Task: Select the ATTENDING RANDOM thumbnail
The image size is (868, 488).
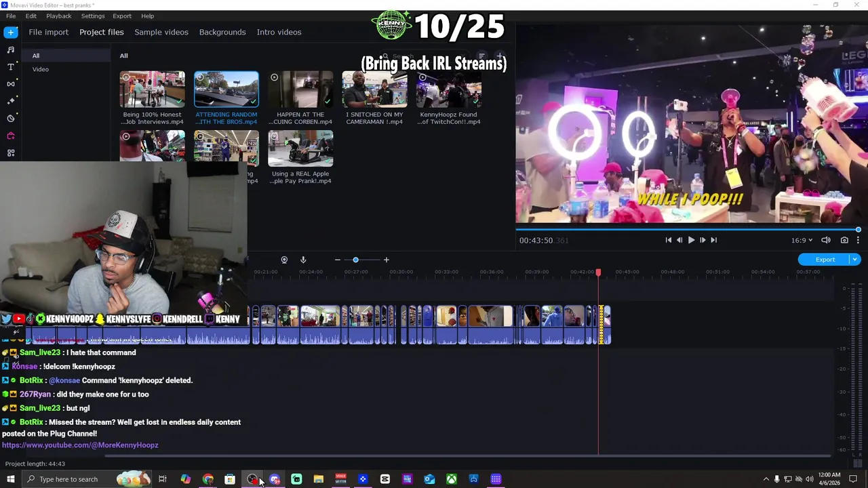Action: [226, 89]
